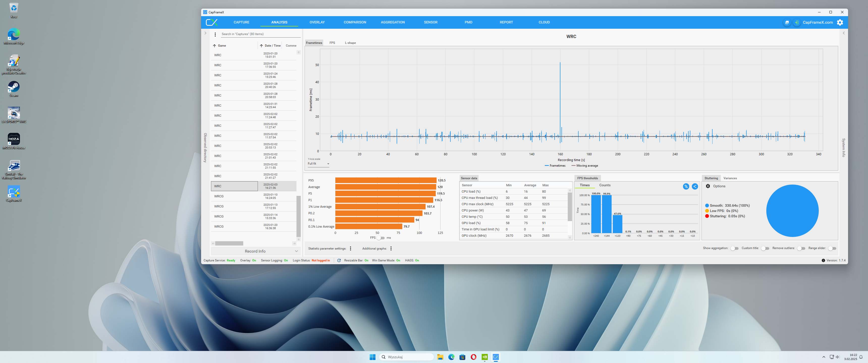Enable the Remove outliers switch
The image size is (868, 363).
coord(801,249)
